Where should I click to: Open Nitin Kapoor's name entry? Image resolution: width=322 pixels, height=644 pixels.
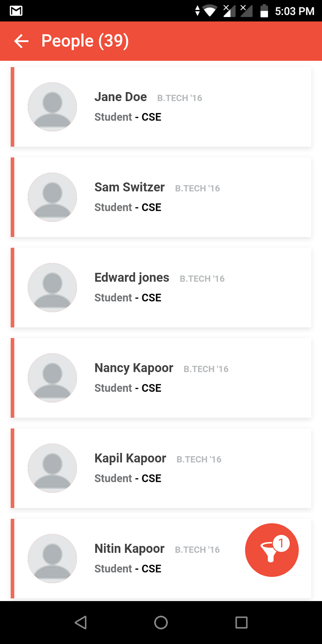[x=129, y=549]
